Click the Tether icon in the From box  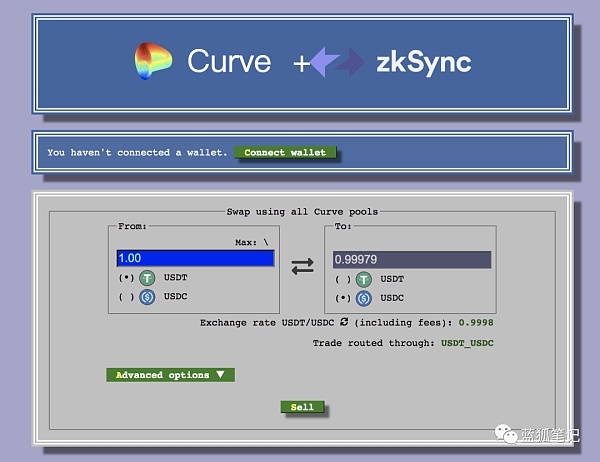point(147,279)
